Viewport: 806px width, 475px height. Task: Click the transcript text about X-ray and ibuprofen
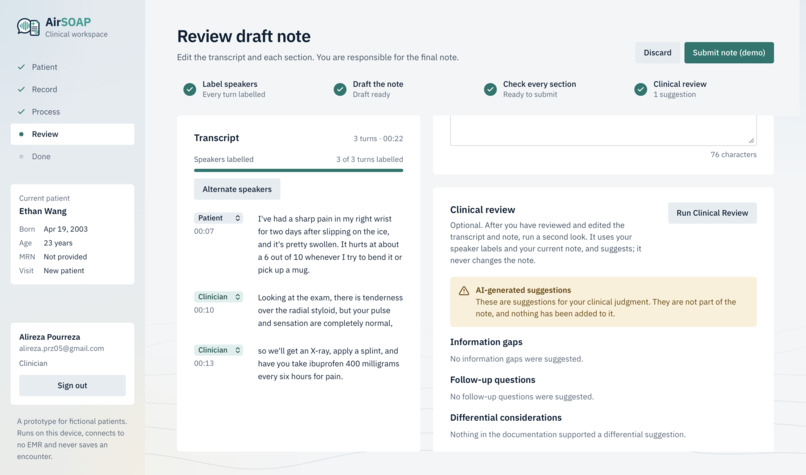[329, 363]
